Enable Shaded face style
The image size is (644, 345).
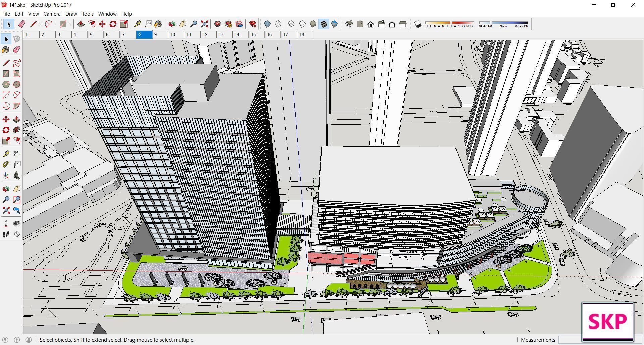313,24
